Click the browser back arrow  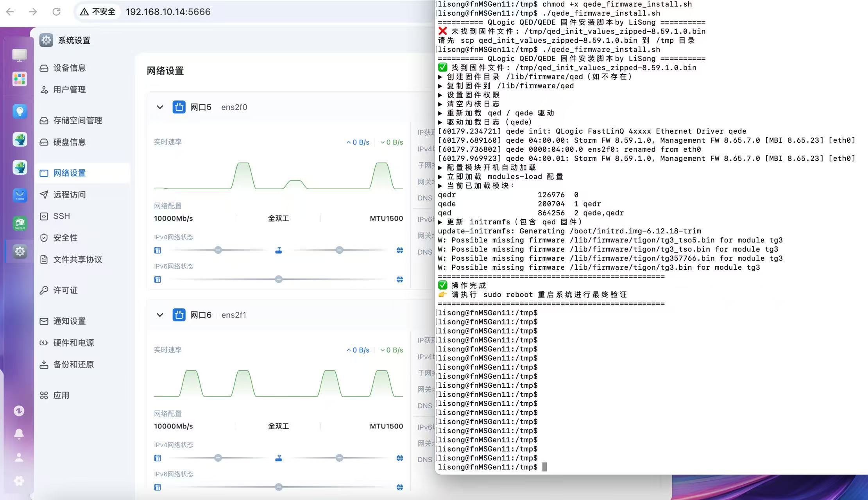10,12
